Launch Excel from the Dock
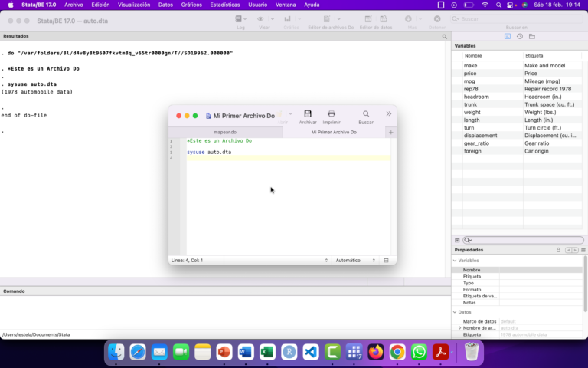 click(267, 352)
